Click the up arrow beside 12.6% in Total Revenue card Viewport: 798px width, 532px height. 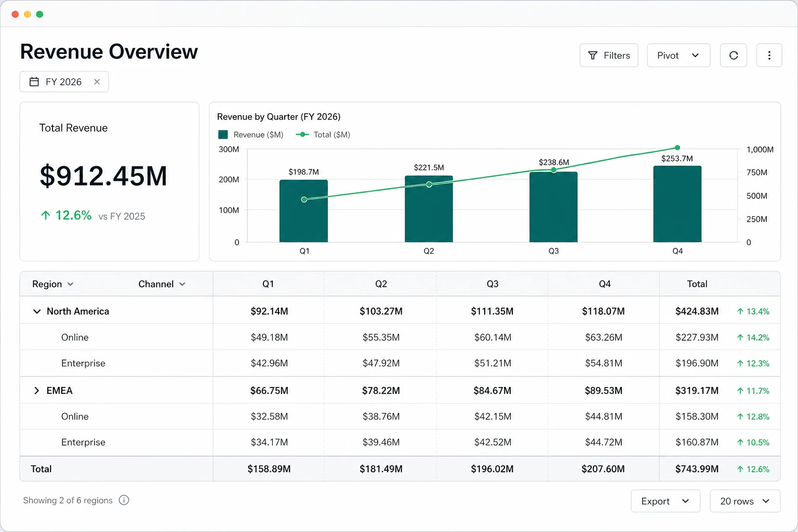[x=46, y=215]
